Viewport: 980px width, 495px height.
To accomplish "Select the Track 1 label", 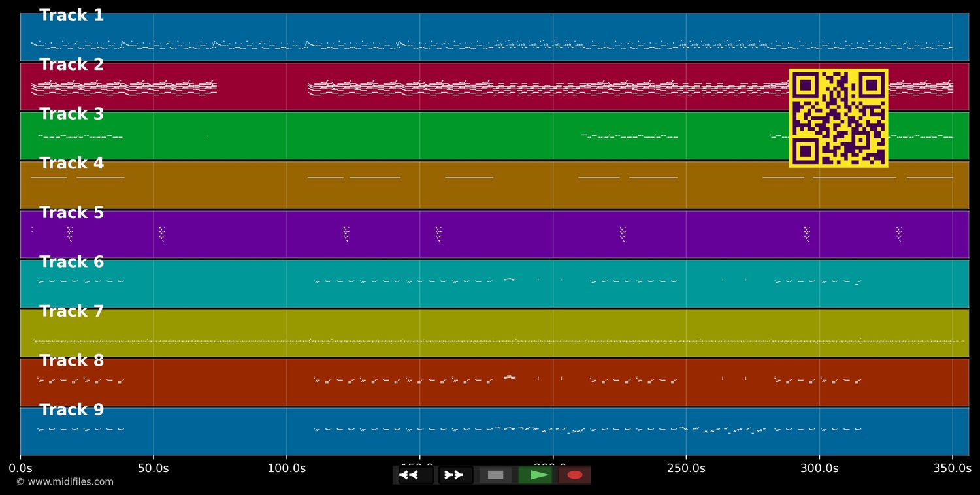I will (x=71, y=16).
